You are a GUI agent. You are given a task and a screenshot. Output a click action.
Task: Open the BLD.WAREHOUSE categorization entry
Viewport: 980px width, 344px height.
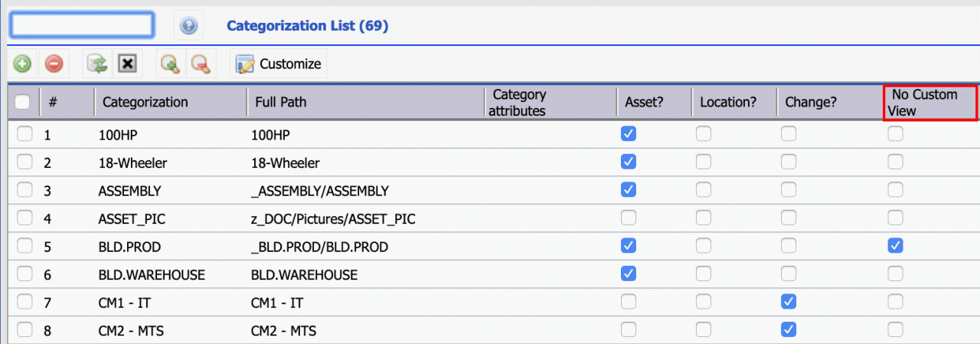152,274
